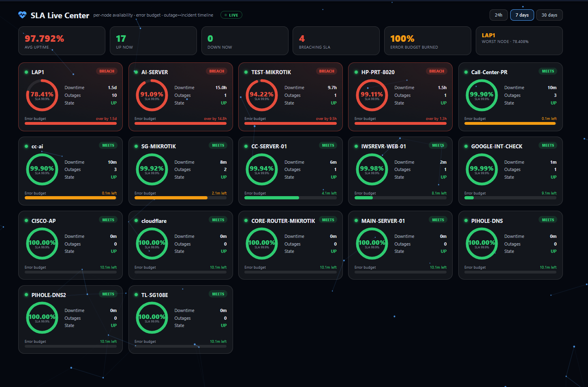Screen dimensions: 588x387
Task: Click the 4 BREACHING SLA stat card
Action: coord(336,41)
